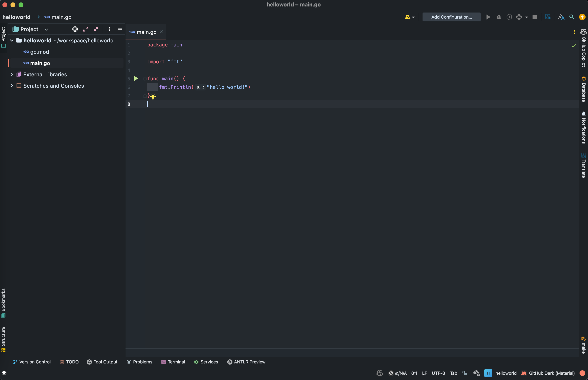The image size is (588, 380).
Task: Click the Collapse All icon in Project panel
Action: coord(96,29)
